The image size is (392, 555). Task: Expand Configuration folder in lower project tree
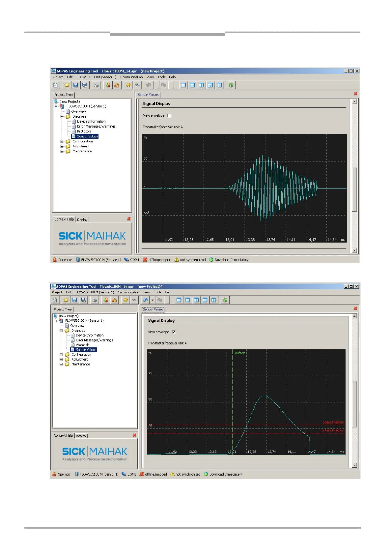[x=61, y=355]
